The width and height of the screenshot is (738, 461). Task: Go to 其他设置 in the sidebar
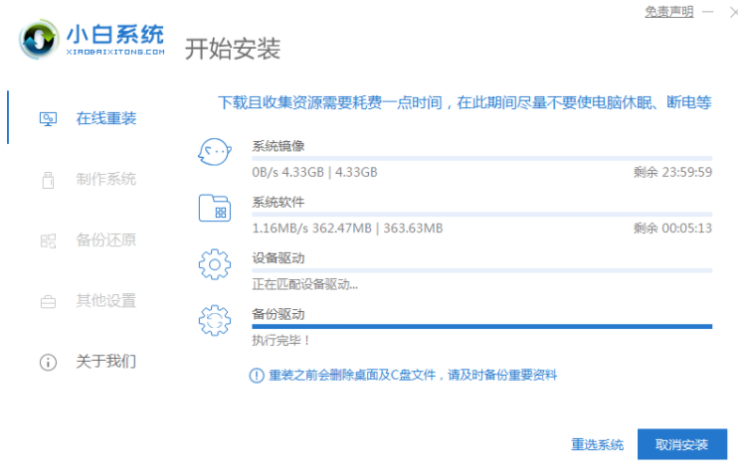click(x=106, y=301)
